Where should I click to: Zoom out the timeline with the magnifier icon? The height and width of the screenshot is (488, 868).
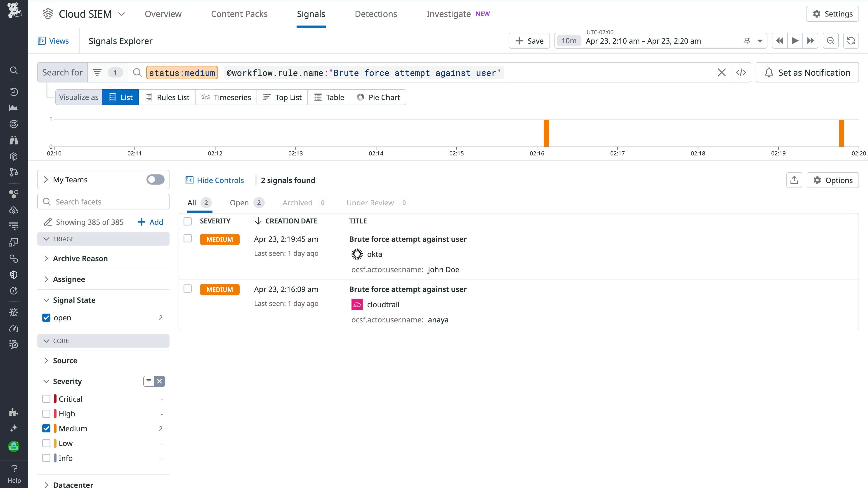tap(830, 40)
